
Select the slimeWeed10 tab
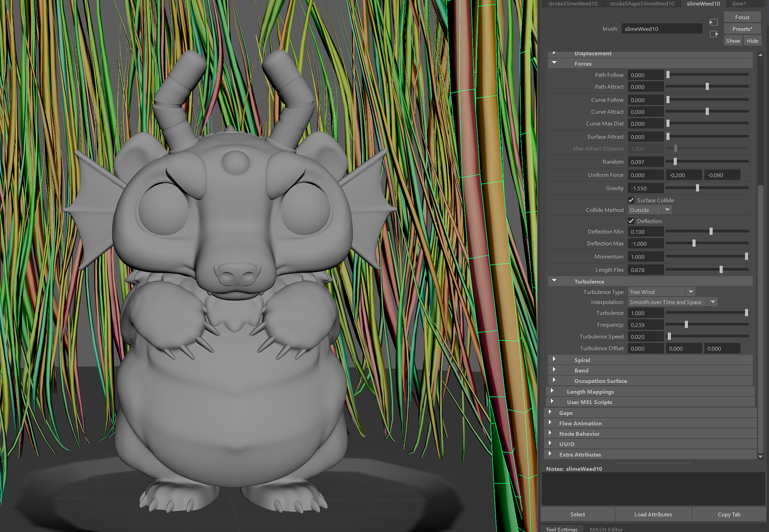703,4
